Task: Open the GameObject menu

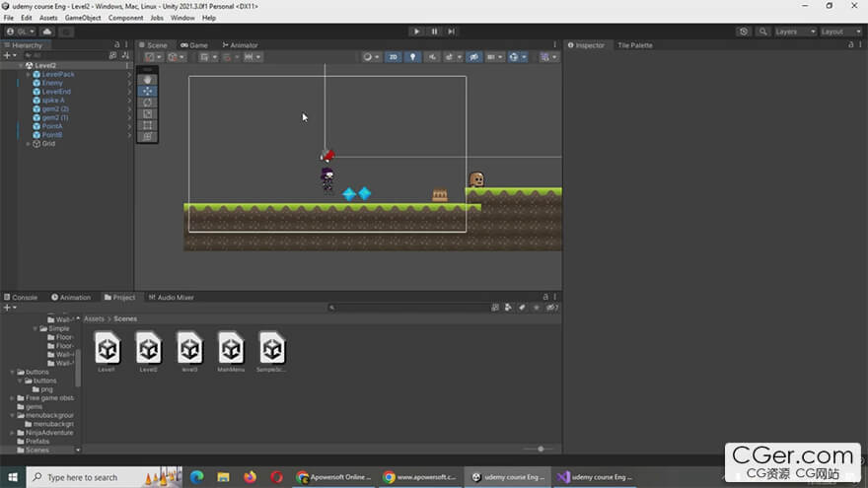Action: tap(83, 18)
